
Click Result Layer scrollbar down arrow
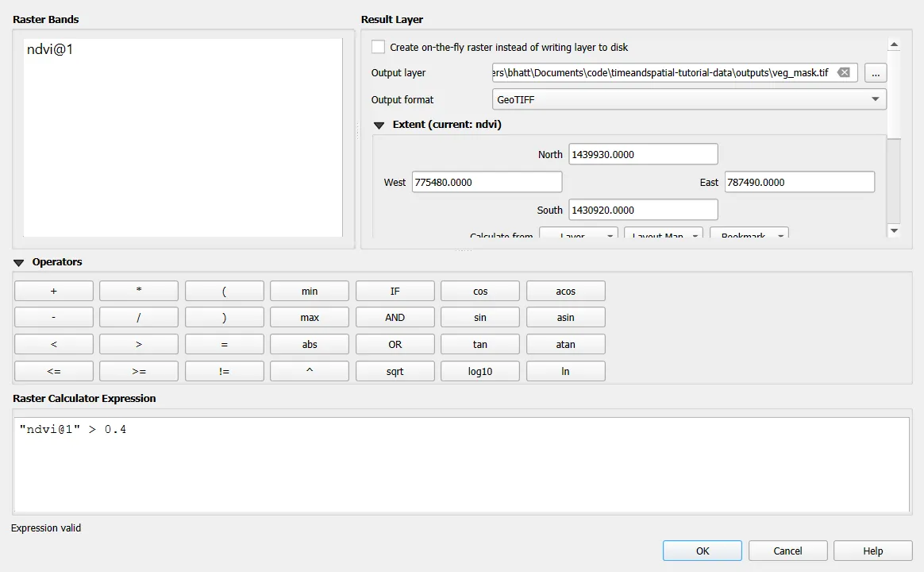click(894, 230)
